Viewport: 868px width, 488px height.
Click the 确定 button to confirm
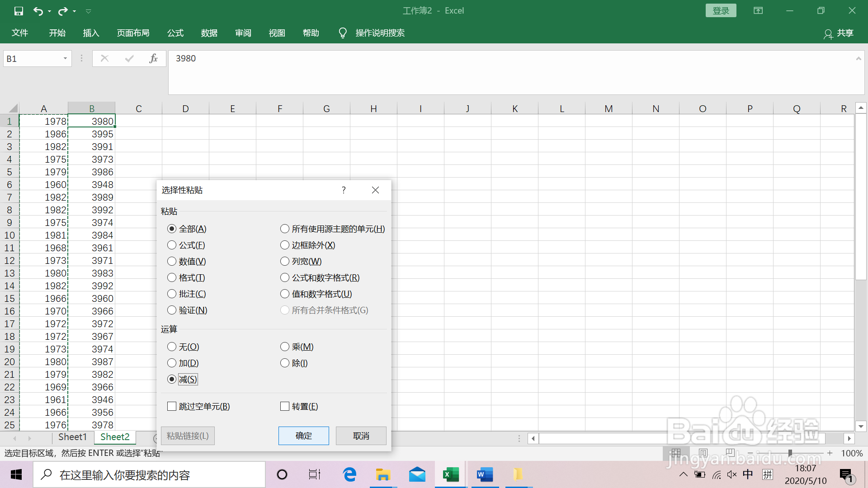(303, 436)
